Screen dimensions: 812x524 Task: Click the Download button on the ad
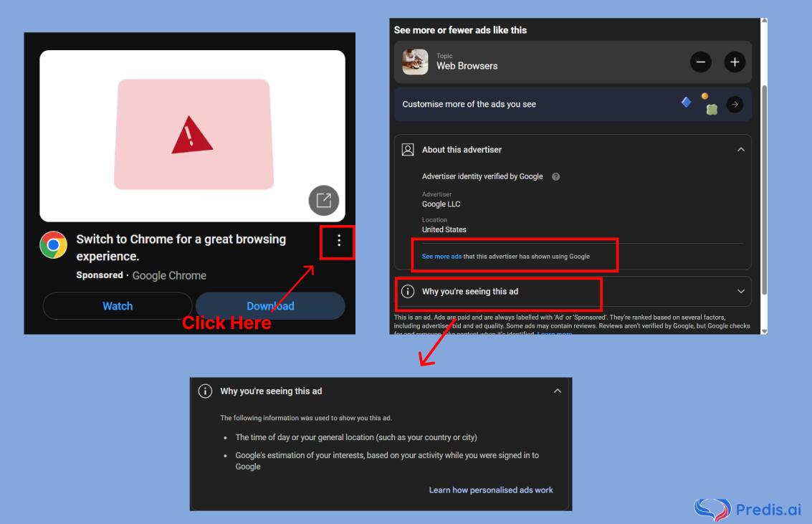point(271,305)
